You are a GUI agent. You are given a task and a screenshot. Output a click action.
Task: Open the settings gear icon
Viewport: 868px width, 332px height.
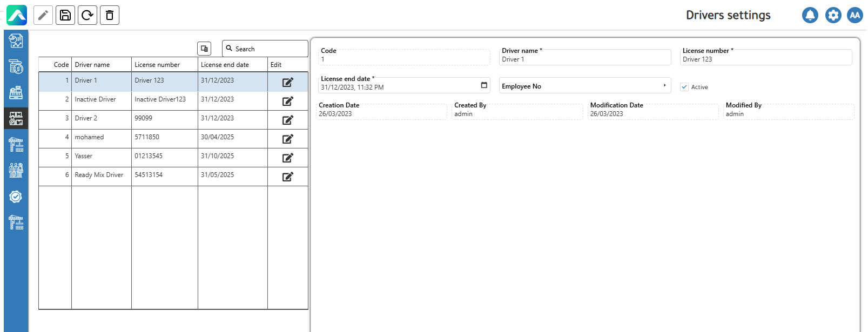833,15
